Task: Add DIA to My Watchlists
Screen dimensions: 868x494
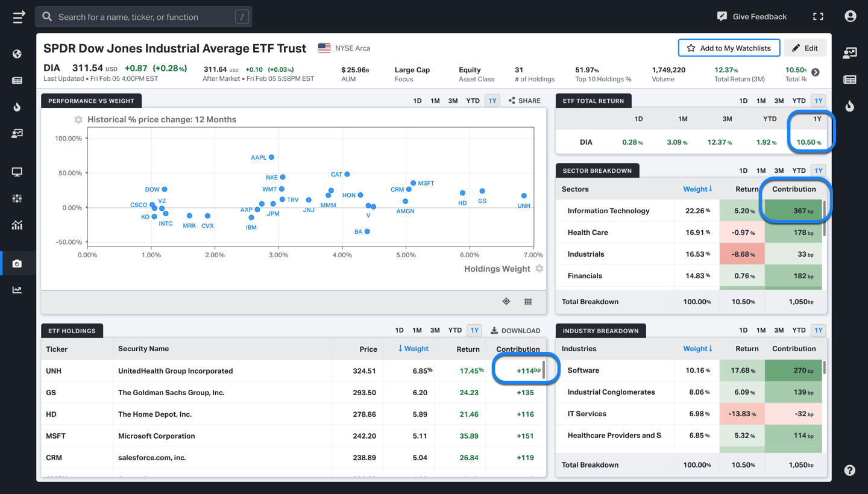Action: (x=729, y=48)
